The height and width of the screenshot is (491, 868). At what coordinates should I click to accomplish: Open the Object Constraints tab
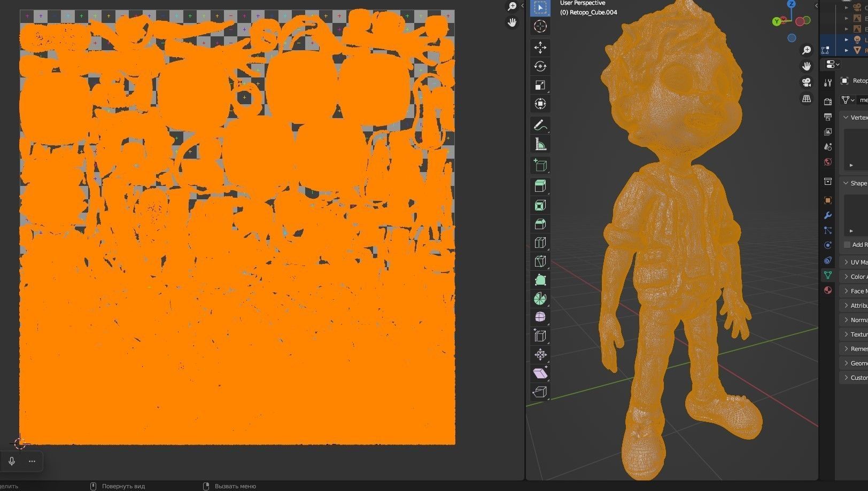click(828, 260)
